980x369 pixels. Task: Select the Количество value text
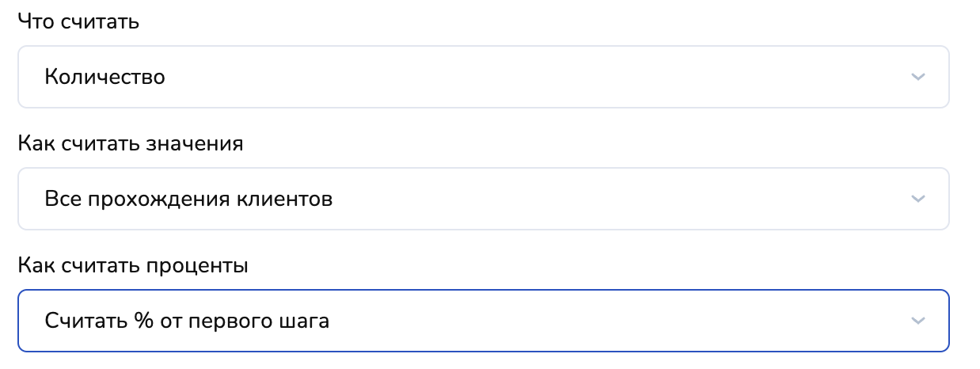click(104, 77)
